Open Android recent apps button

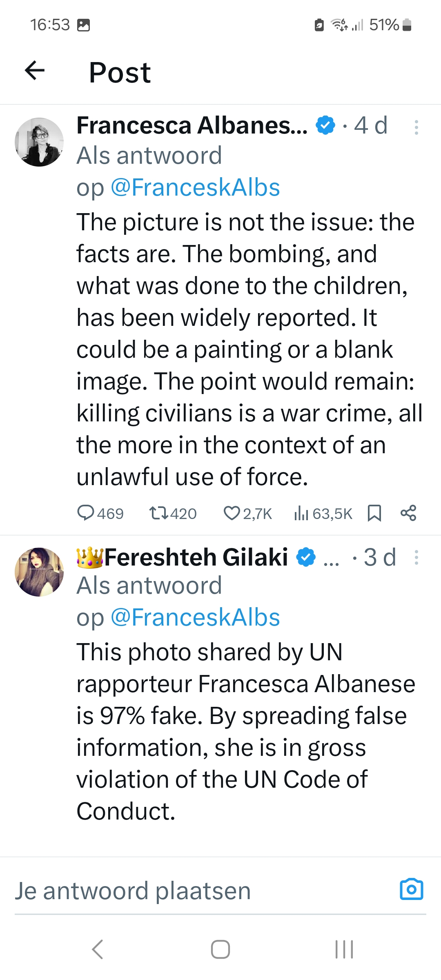click(x=344, y=949)
